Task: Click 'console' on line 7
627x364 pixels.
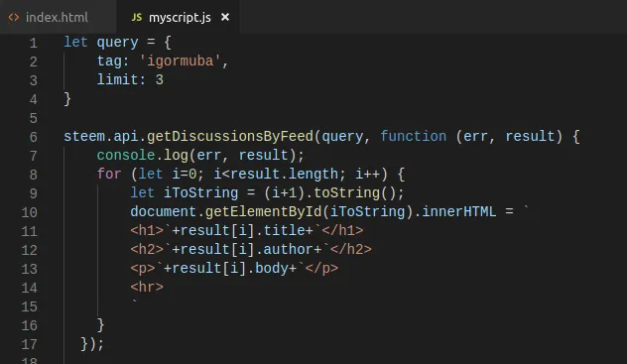Action: click(x=126, y=156)
